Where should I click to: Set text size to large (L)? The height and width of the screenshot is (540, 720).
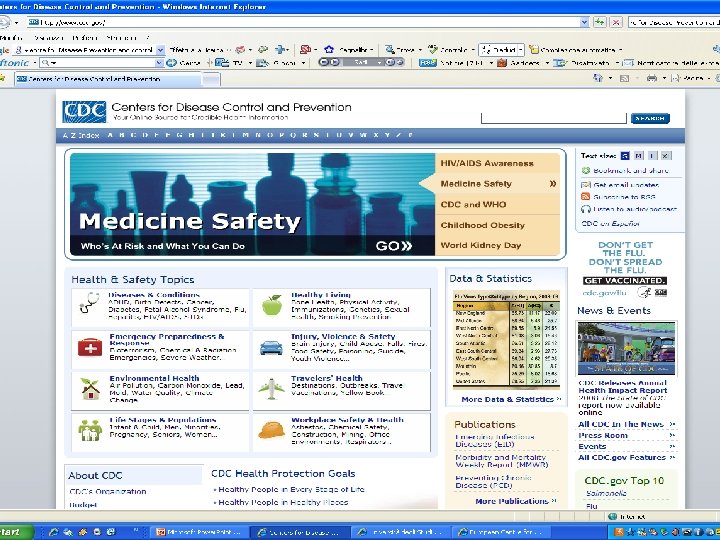click(x=653, y=156)
